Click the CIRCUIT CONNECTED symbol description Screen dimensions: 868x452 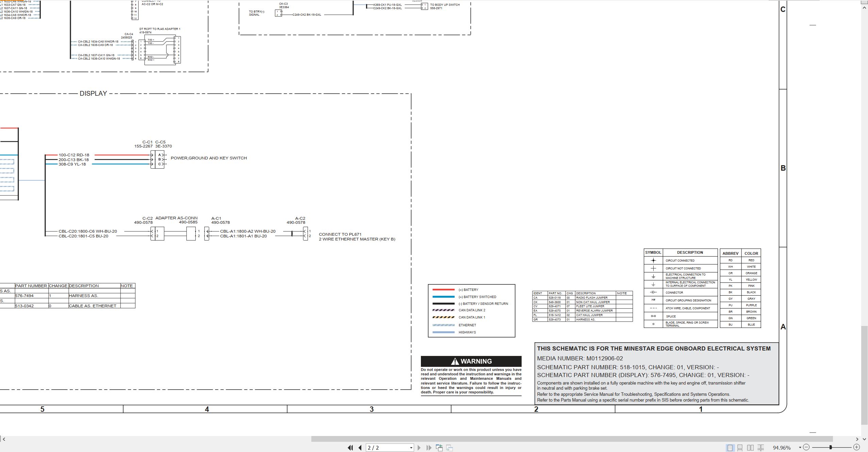click(680, 261)
